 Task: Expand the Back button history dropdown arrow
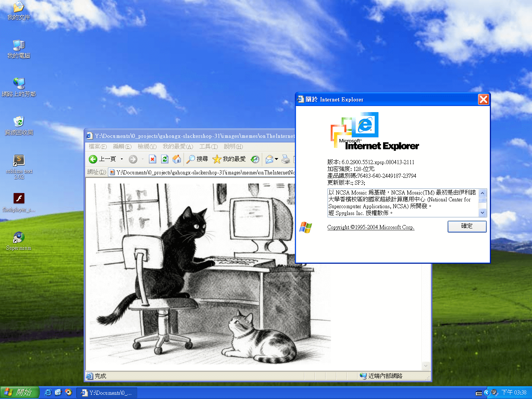click(122, 159)
